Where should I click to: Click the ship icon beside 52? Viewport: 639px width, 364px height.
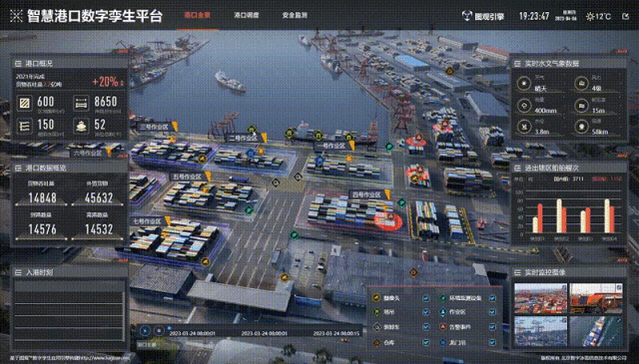81,127
